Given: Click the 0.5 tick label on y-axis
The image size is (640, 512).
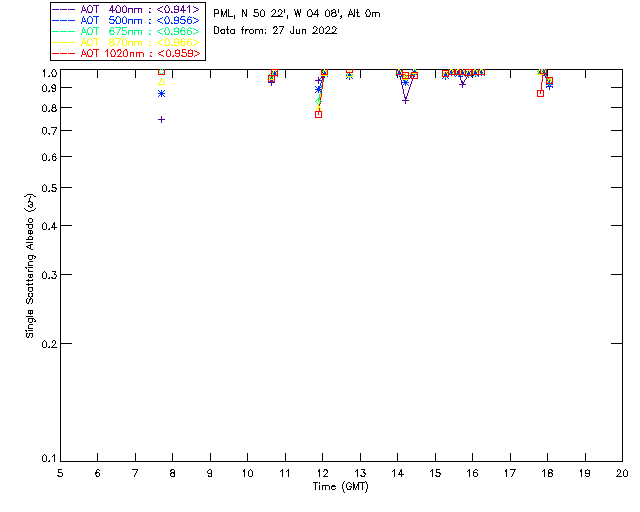Looking at the screenshot, I should tap(46, 188).
